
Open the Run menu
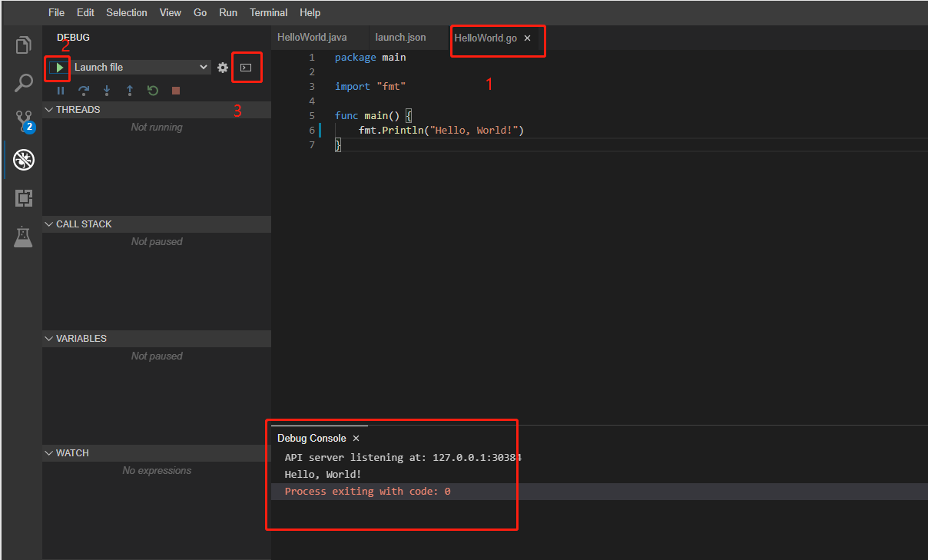pos(228,12)
